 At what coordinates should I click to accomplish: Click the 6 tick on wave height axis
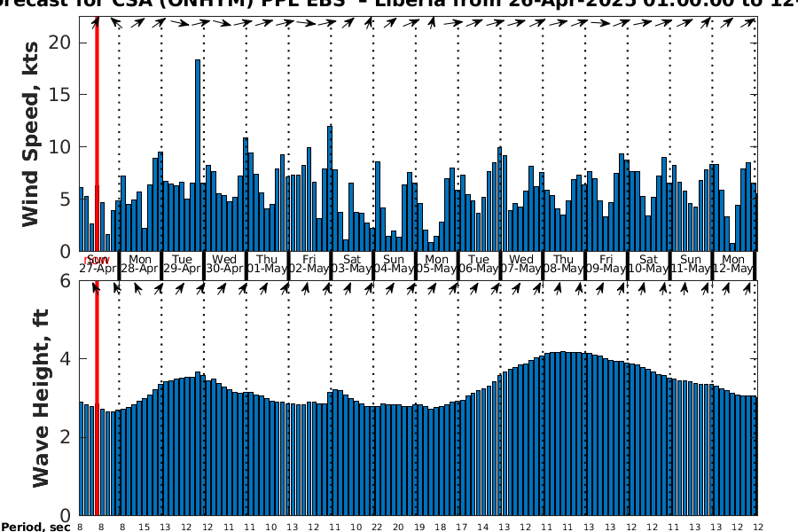point(65,280)
